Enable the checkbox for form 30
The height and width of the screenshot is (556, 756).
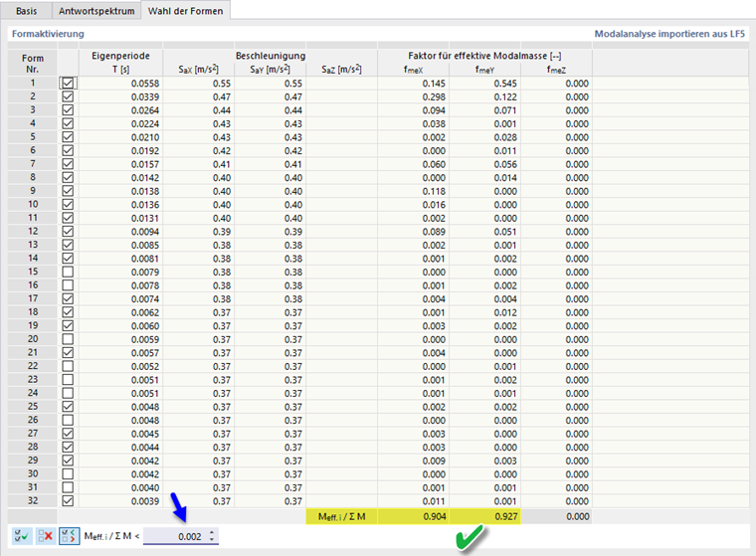68,474
